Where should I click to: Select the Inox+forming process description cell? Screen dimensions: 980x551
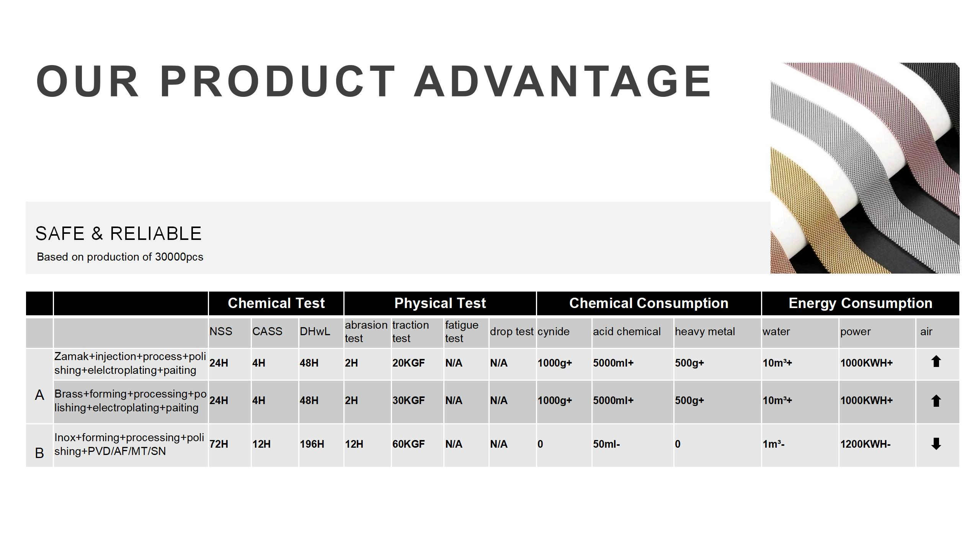131,445
